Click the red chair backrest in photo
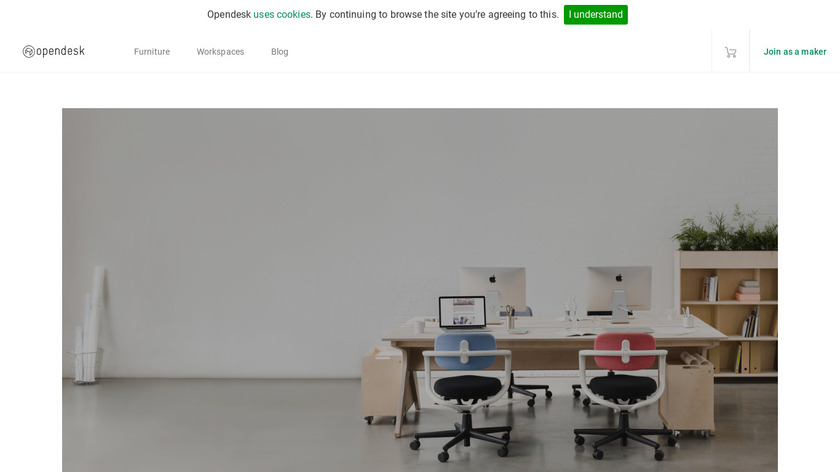The image size is (840, 472). 625,350
